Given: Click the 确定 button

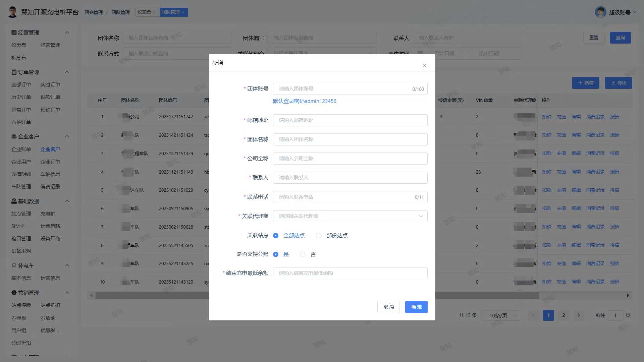Looking at the screenshot, I should (416, 307).
